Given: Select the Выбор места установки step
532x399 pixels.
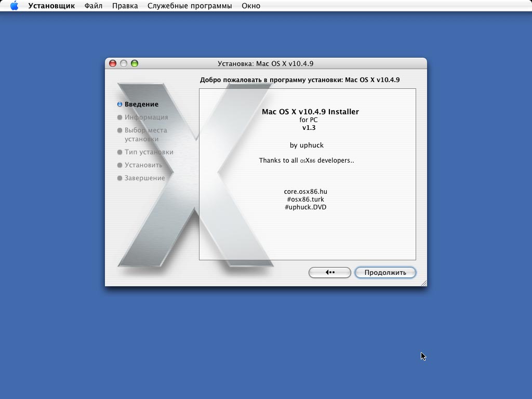Looking at the screenshot, I should click(x=146, y=135).
